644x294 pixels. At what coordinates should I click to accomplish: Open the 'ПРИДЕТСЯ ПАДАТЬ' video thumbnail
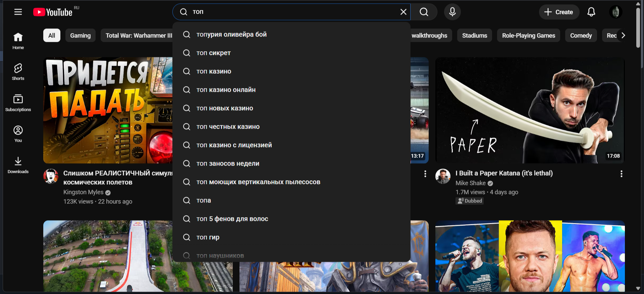(x=108, y=110)
